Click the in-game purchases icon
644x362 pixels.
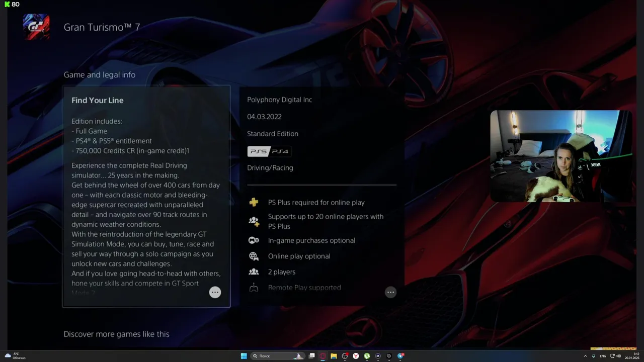tap(254, 240)
